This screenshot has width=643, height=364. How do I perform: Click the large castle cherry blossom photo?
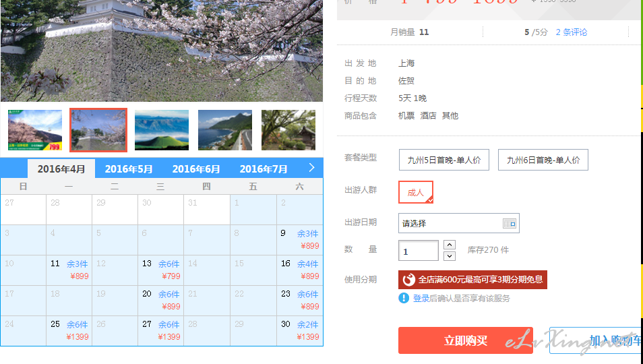click(162, 51)
